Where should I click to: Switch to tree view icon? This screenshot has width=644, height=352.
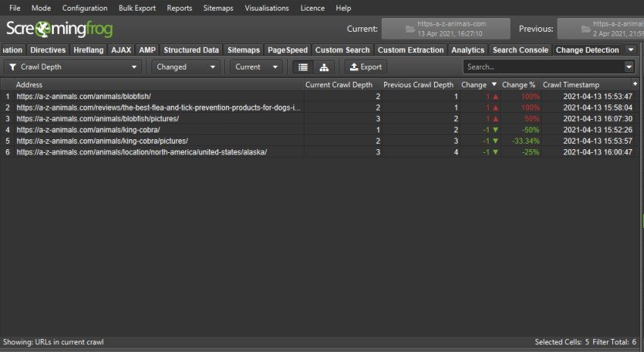(x=324, y=67)
